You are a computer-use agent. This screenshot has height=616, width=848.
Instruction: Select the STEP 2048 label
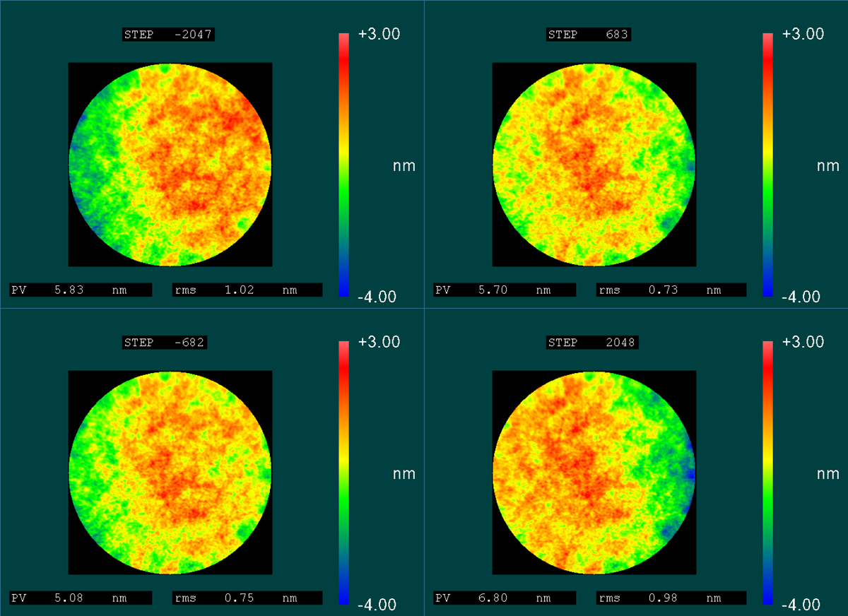(592, 343)
